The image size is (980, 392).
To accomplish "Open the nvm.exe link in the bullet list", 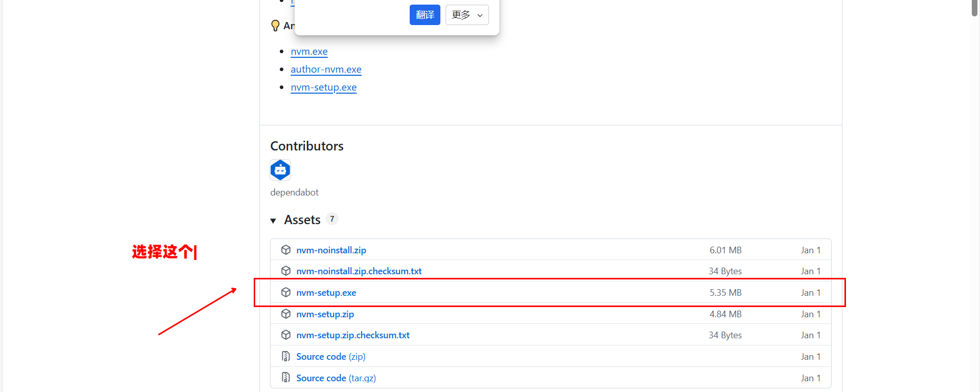I will point(309,52).
